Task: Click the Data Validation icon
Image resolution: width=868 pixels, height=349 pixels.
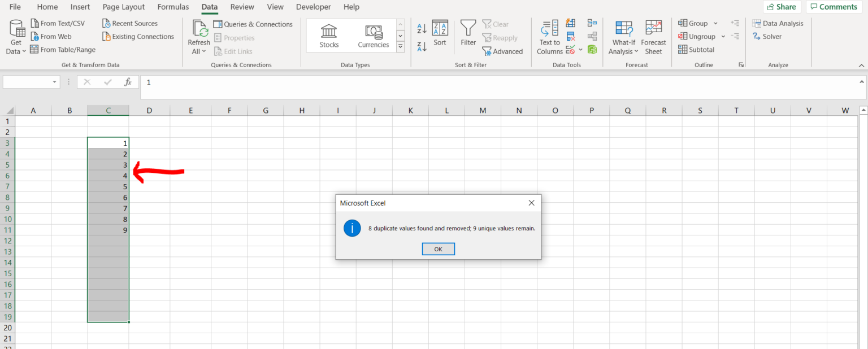Action: click(x=569, y=49)
